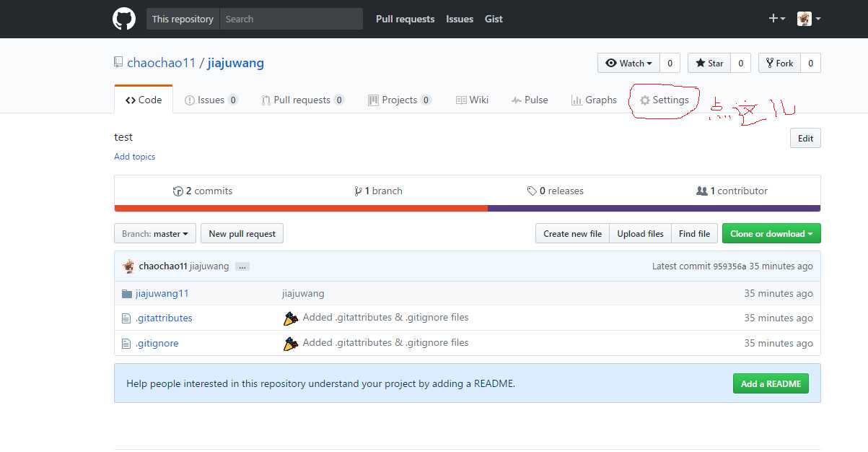This screenshot has height=452, width=868.
Task: Open the Pull requests repository tab
Action: pyautogui.click(x=303, y=100)
